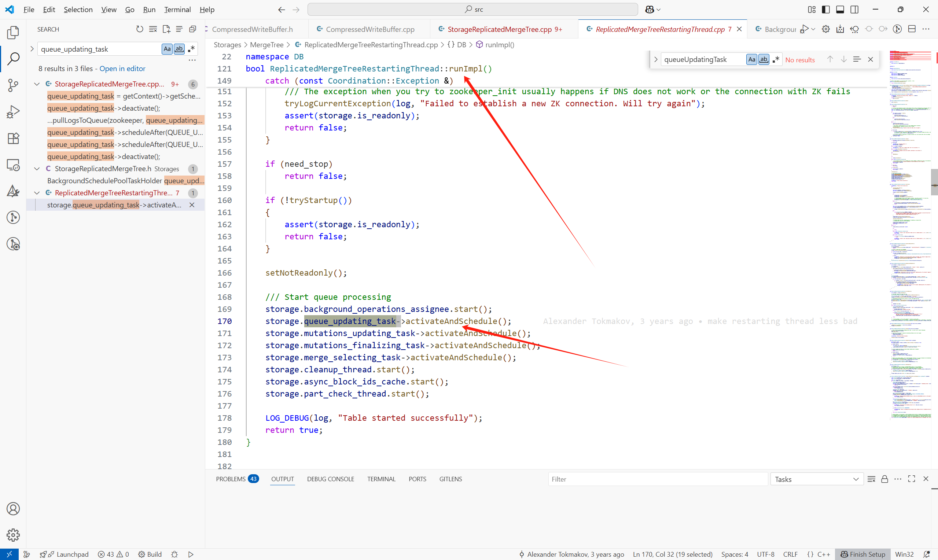The height and width of the screenshot is (560, 938).
Task: Open the Accounts menu in activity bar
Action: click(13, 509)
